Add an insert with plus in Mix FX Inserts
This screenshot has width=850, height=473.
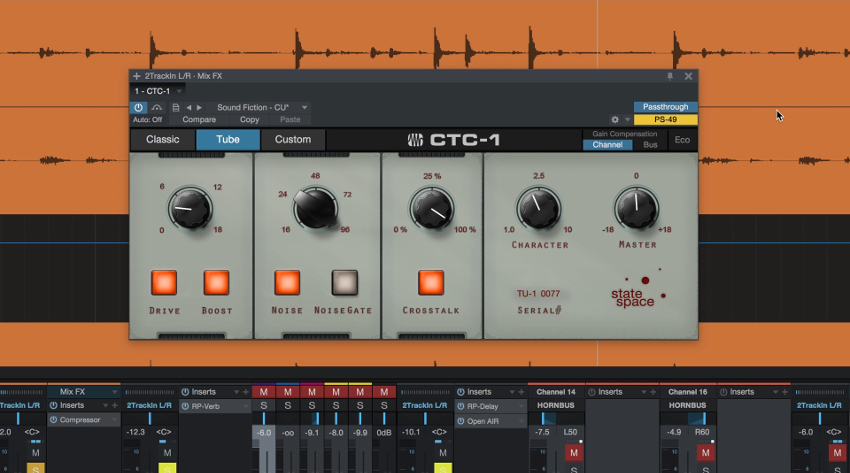point(114,405)
